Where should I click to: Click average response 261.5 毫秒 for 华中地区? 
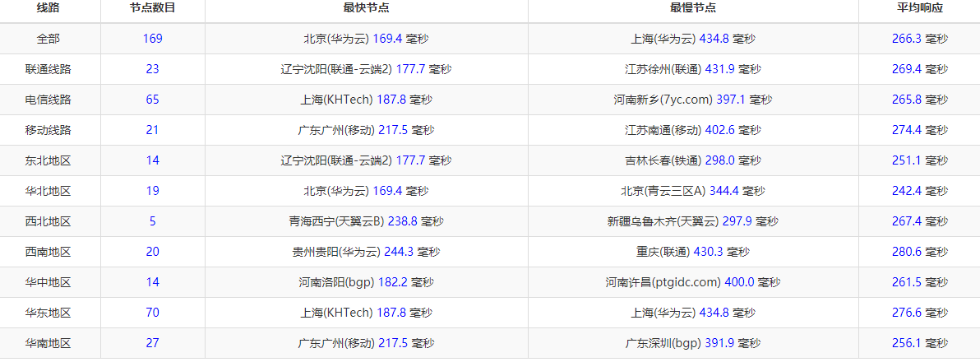(920, 282)
